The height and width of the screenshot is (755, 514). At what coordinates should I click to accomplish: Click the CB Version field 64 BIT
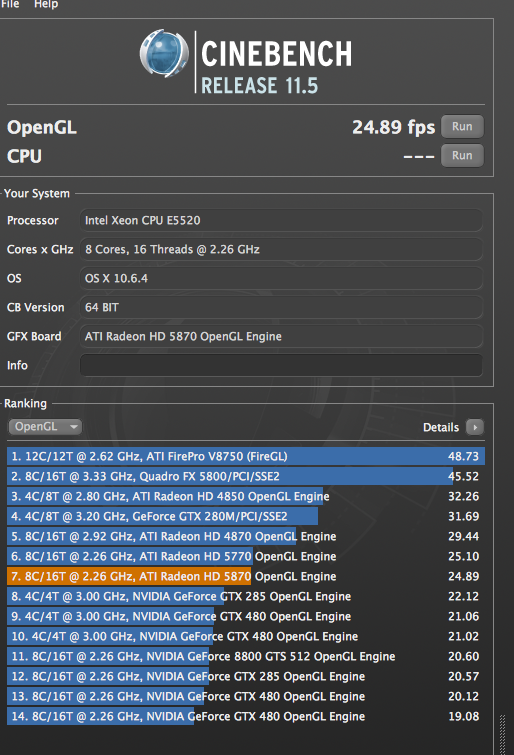[x=281, y=307]
